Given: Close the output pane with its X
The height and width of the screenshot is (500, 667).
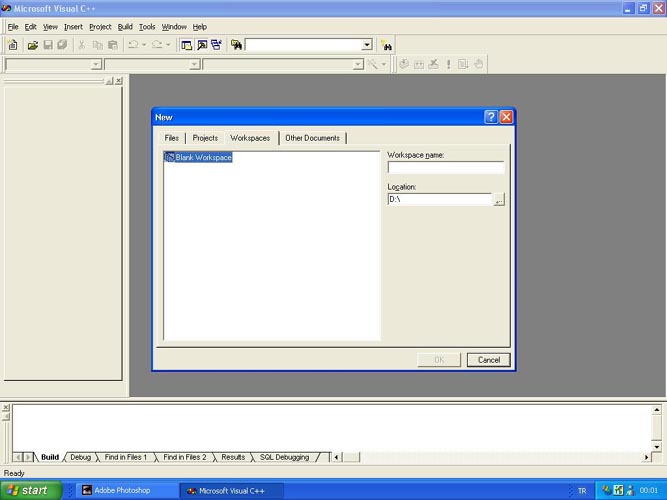Looking at the screenshot, I should click(x=6, y=408).
